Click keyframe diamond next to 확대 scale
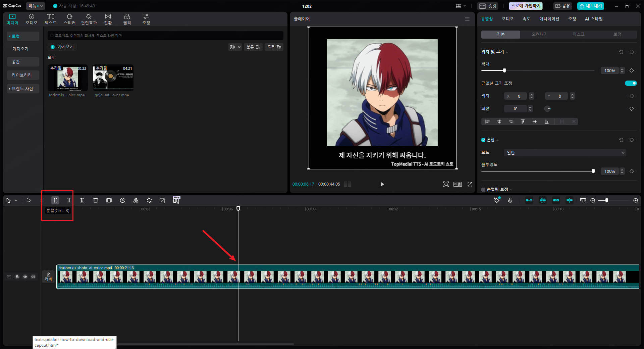The height and width of the screenshot is (349, 644). pos(632,70)
